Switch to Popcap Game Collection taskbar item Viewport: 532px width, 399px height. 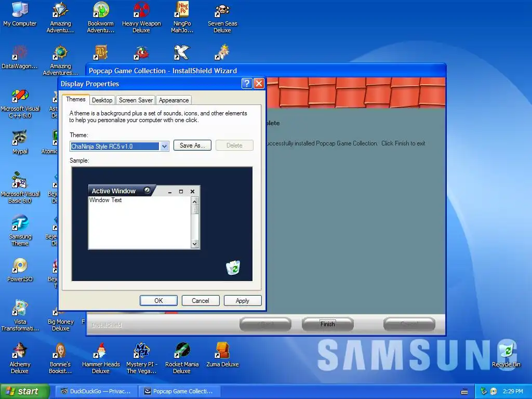[180, 391]
